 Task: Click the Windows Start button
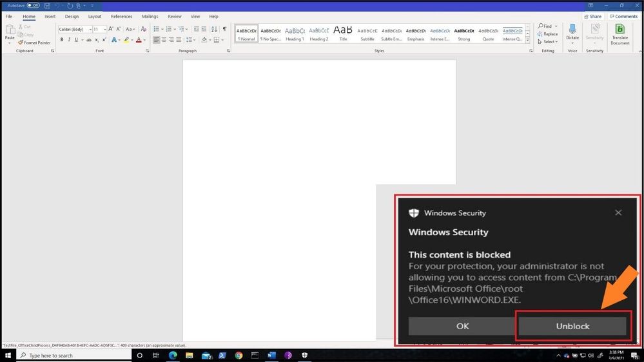point(8,356)
